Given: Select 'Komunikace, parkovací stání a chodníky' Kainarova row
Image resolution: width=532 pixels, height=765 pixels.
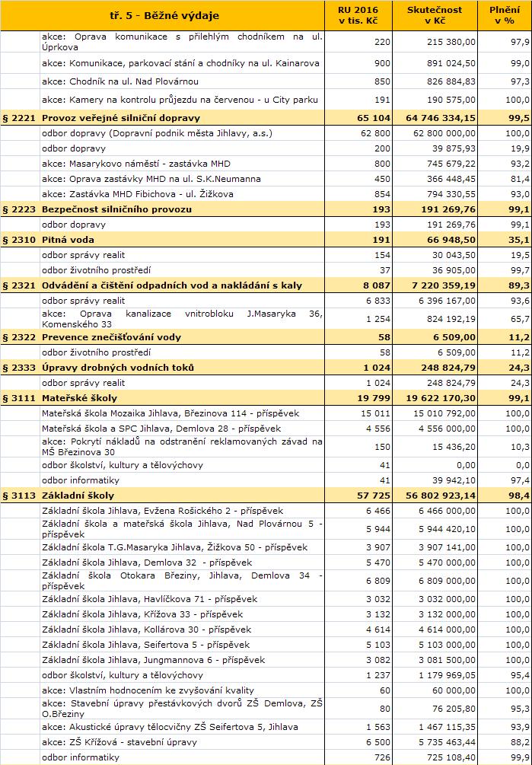Looking at the screenshot, I should pyautogui.click(x=266, y=63).
